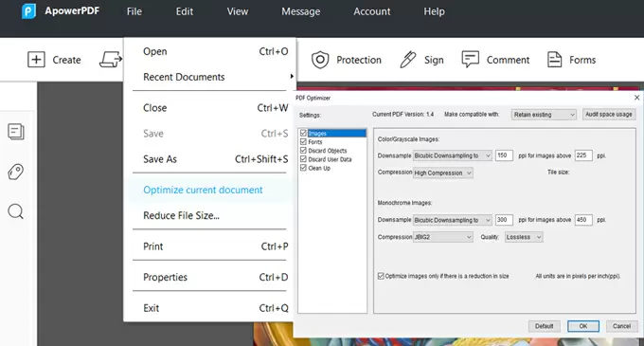Click OK in PDF Optimizer
This screenshot has height=346, width=644.
click(x=583, y=326)
